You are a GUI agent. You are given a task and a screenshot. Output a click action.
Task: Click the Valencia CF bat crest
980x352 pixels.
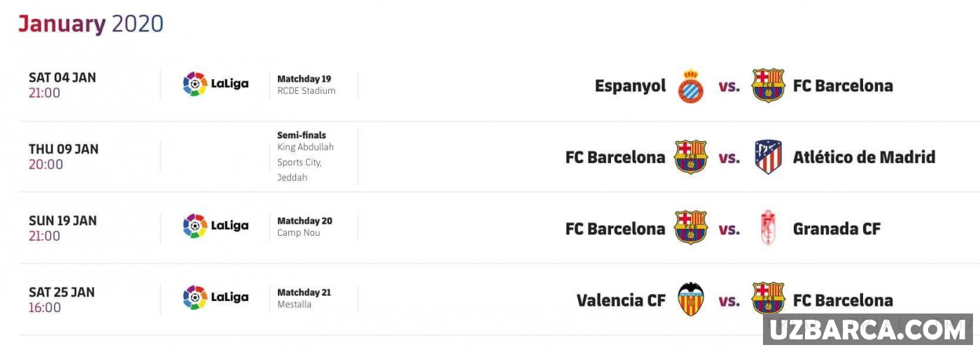(691, 300)
